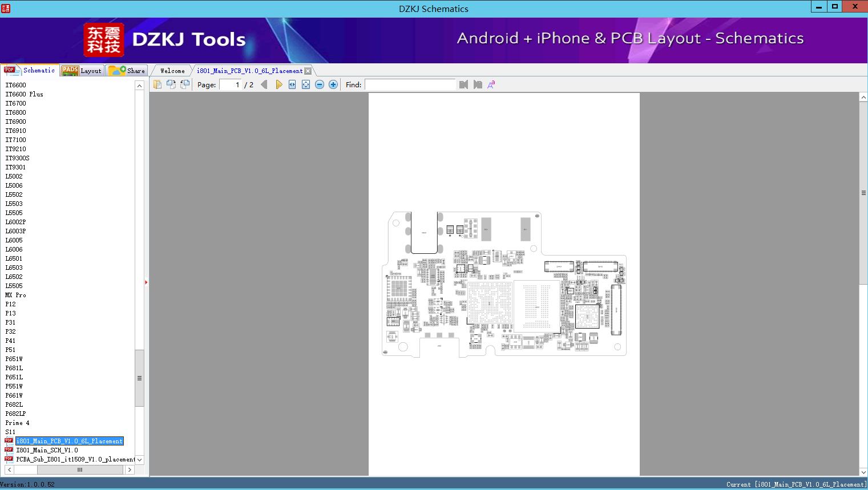
Task: Close the i801_Main_PCB_V1.0_6L_Placement tab
Action: click(x=308, y=71)
